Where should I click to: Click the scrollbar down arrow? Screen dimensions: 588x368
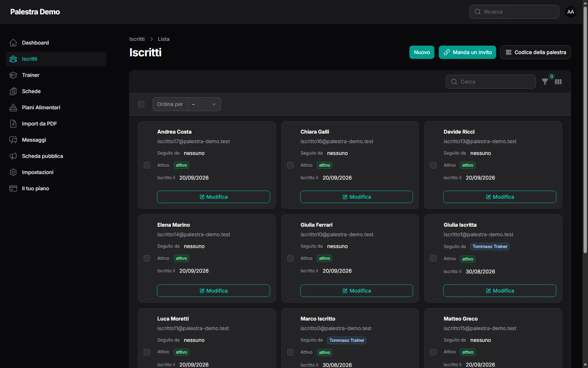585,365
